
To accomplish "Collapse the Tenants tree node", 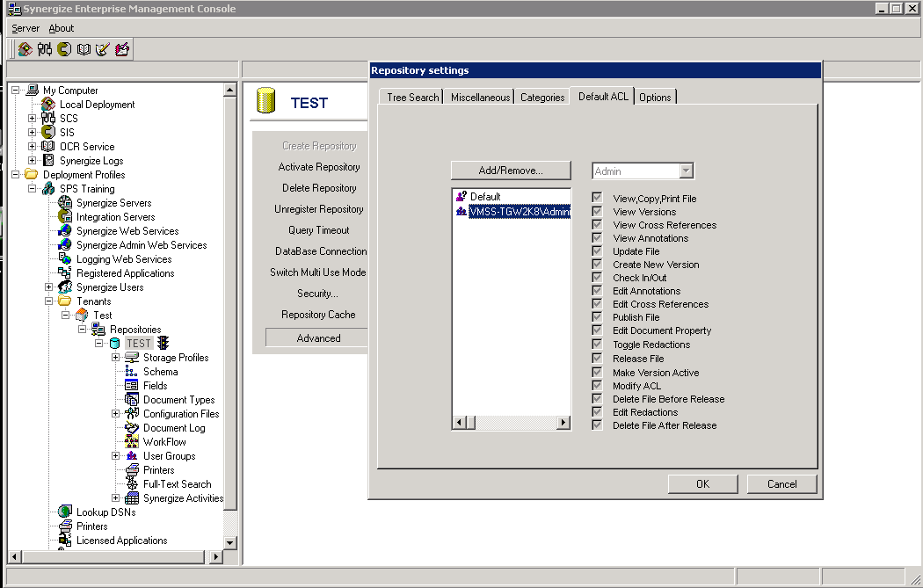I will tap(49, 301).
